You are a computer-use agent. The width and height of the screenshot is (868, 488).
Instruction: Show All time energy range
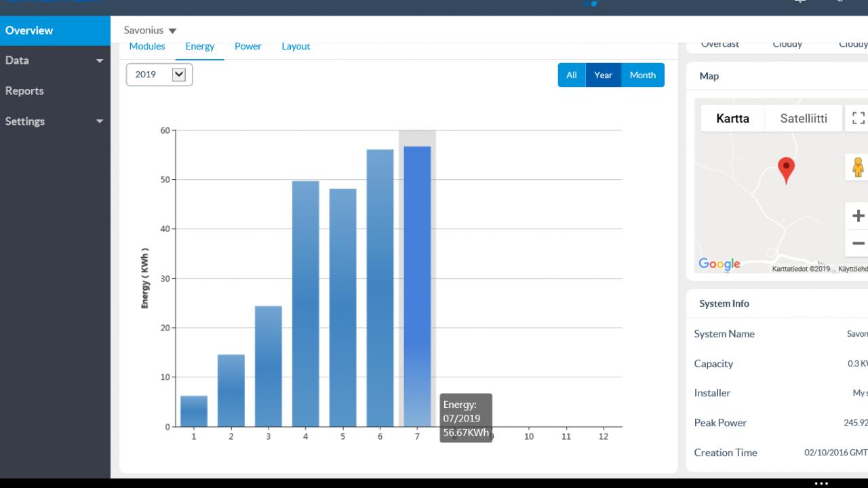point(572,75)
